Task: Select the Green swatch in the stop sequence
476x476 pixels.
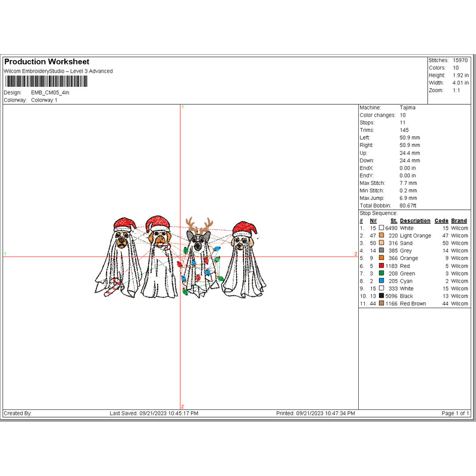Action: (382, 273)
